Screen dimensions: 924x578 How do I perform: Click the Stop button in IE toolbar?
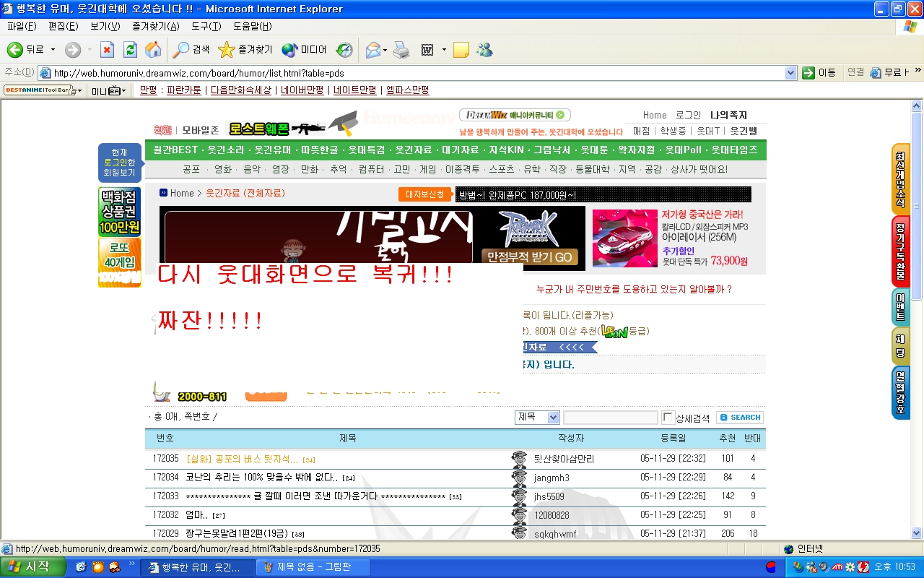coord(107,50)
